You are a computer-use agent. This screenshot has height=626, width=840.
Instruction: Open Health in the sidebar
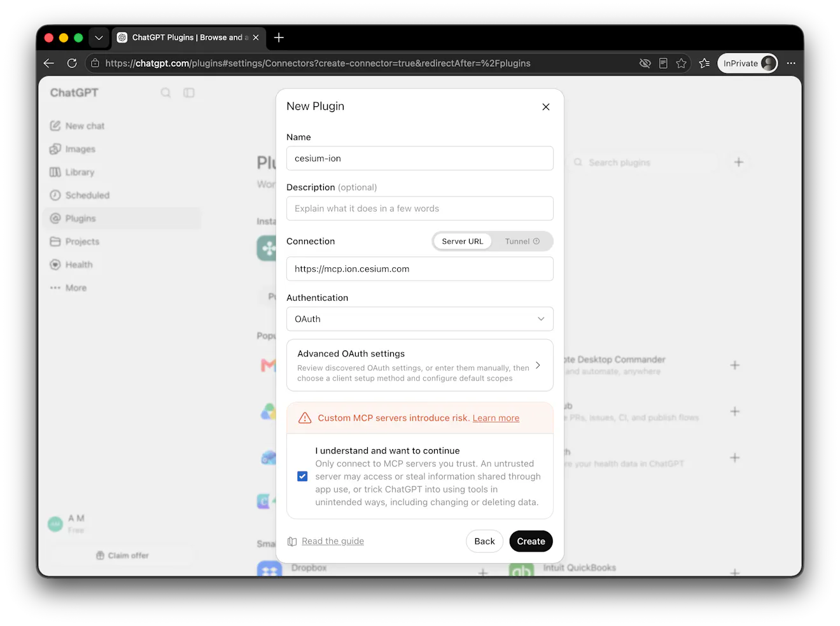[122, 265]
